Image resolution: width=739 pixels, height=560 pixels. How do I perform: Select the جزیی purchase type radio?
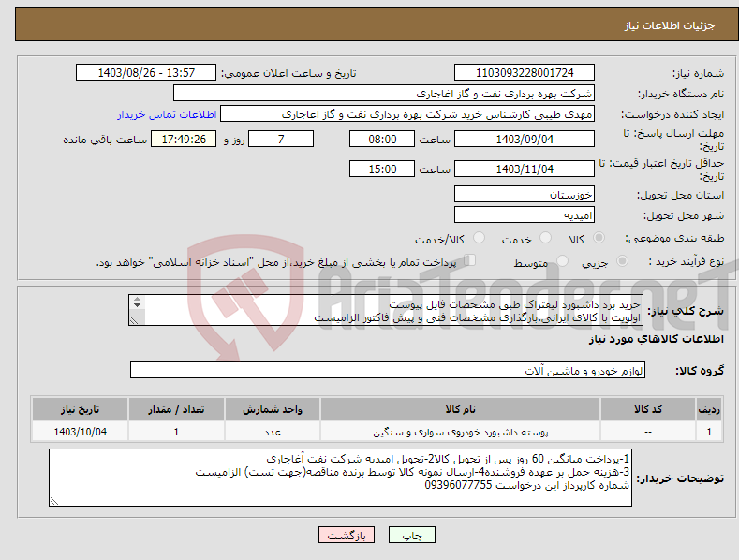622,260
